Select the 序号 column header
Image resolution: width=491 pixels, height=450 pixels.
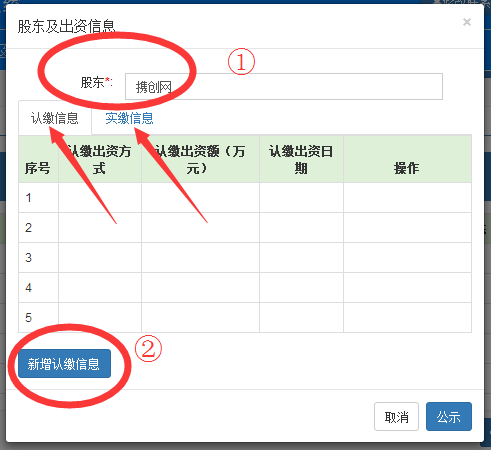coord(38,159)
